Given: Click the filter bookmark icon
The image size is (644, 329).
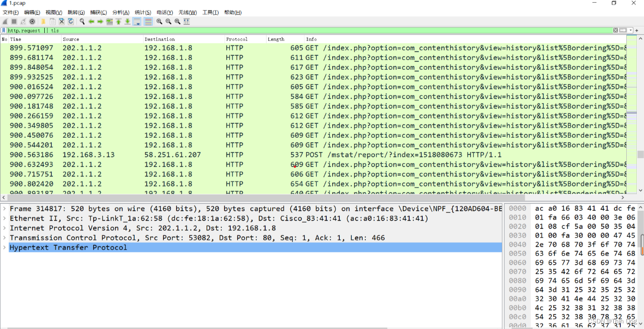Looking at the screenshot, I should click(4, 30).
